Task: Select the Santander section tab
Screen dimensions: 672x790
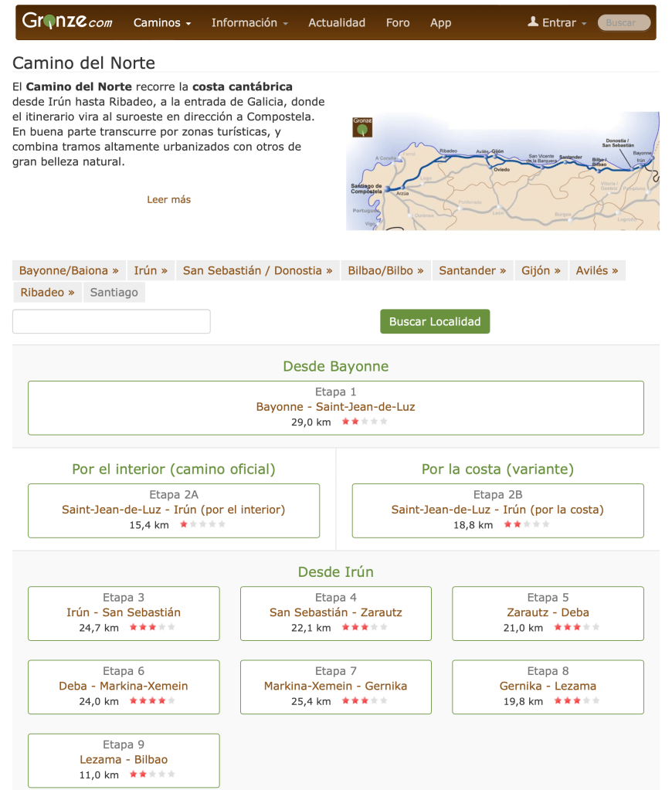Action: pos(473,270)
